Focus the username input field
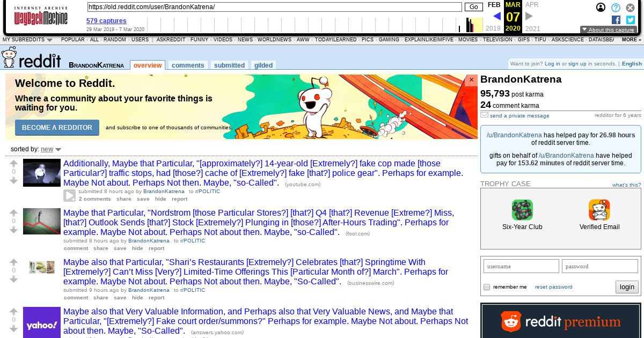Screen dimensions: 644x338 [521, 267]
